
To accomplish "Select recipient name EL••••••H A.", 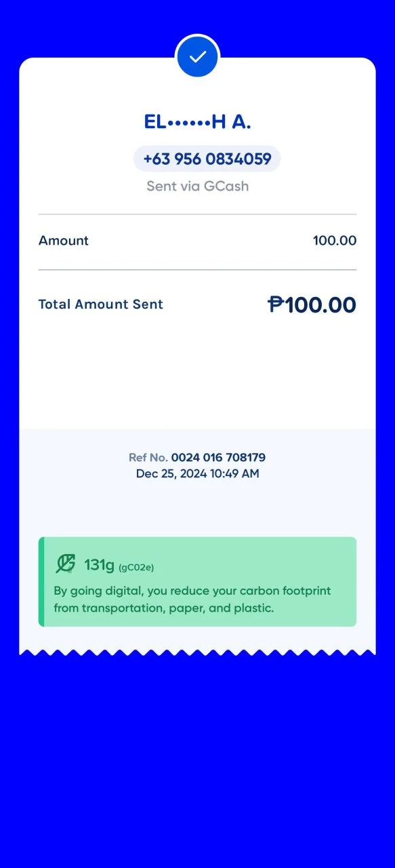I will coord(197,122).
